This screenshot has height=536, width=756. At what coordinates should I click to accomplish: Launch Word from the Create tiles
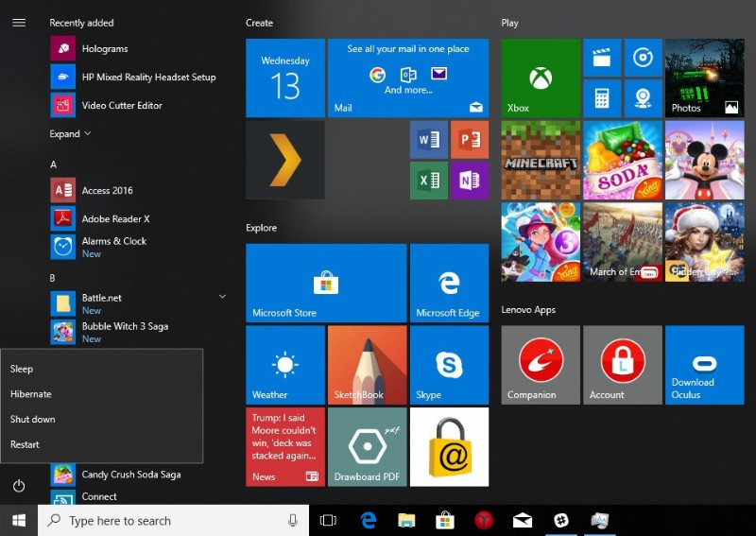429,140
